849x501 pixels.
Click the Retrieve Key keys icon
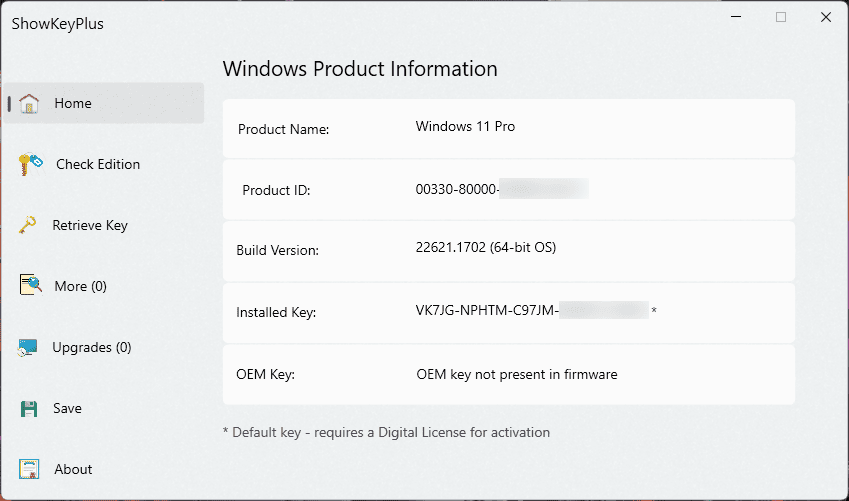coord(29,225)
